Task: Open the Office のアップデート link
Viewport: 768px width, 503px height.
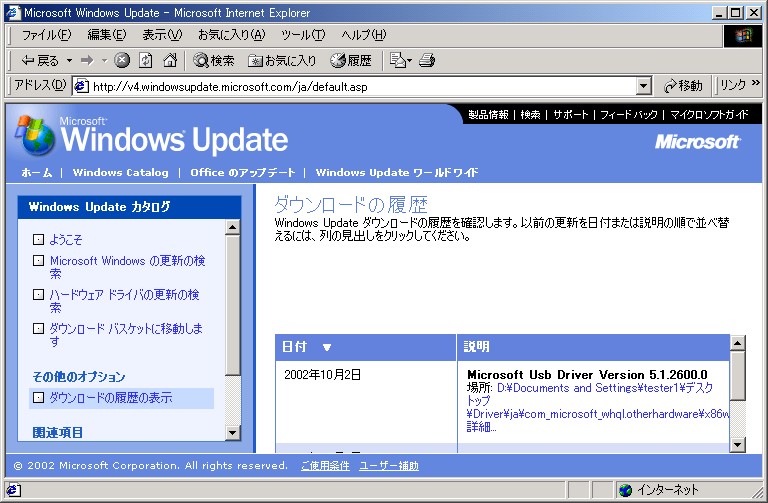Action: (x=243, y=172)
